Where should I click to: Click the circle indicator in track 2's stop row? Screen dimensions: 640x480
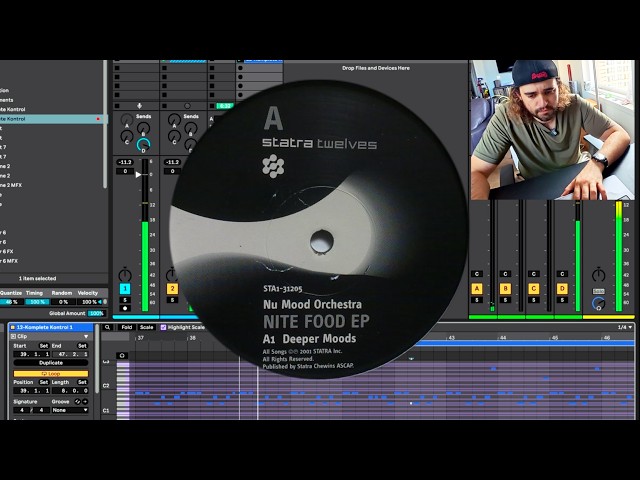(x=187, y=106)
